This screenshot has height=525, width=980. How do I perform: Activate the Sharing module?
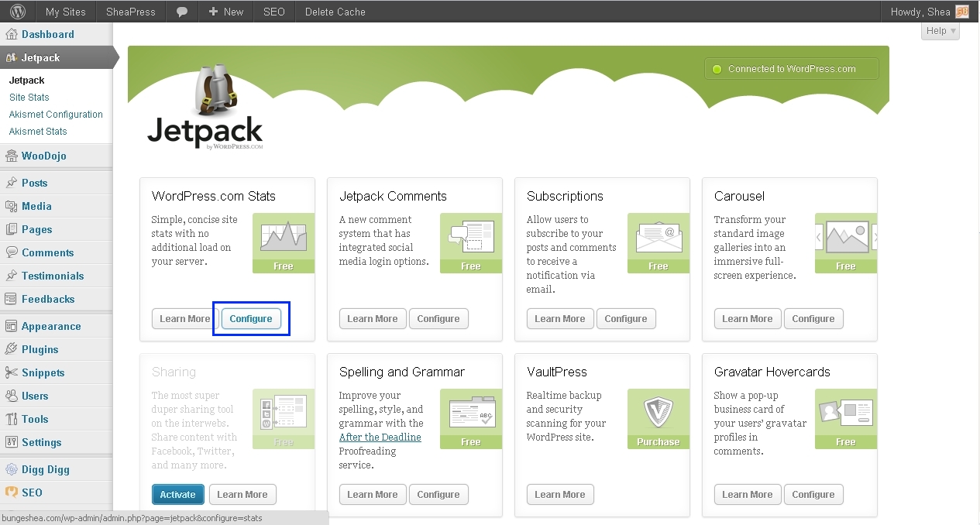tap(178, 495)
